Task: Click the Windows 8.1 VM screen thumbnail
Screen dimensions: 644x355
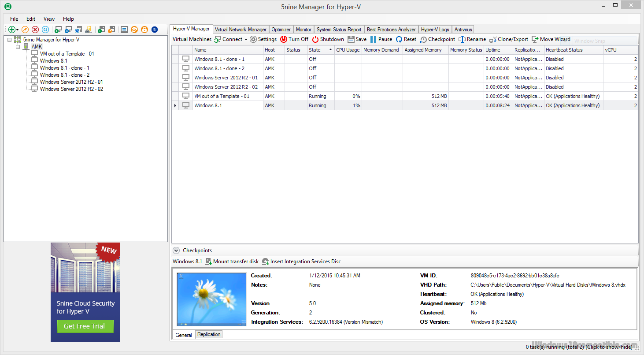Action: tap(211, 299)
